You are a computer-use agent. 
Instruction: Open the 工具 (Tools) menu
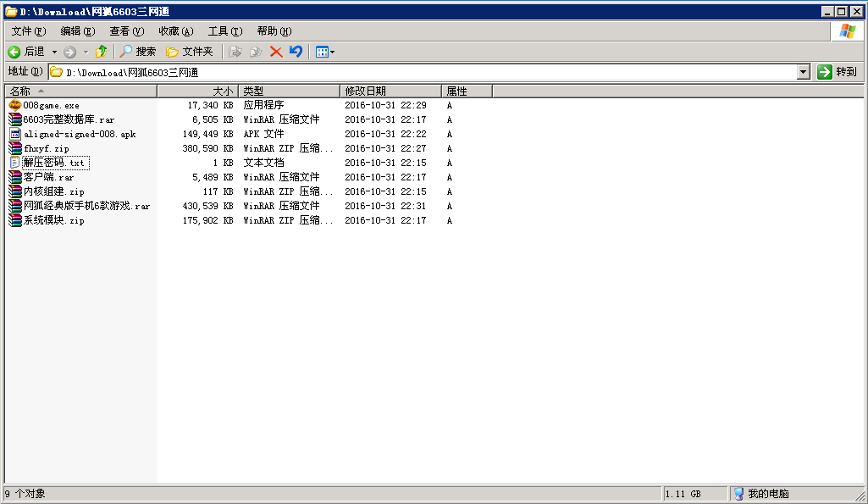(x=224, y=31)
